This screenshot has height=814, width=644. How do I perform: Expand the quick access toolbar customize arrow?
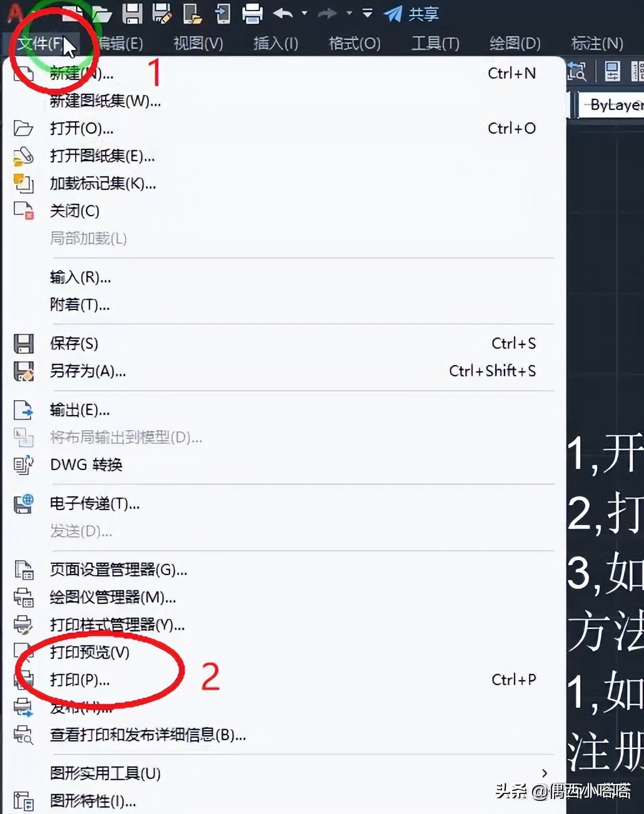pos(368,13)
